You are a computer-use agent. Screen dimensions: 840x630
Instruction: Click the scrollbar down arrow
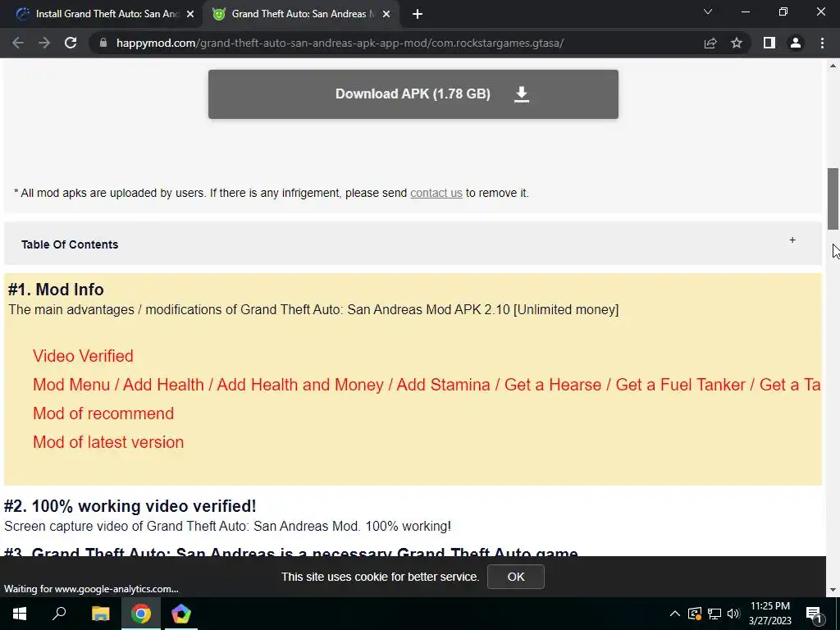[x=833, y=590]
